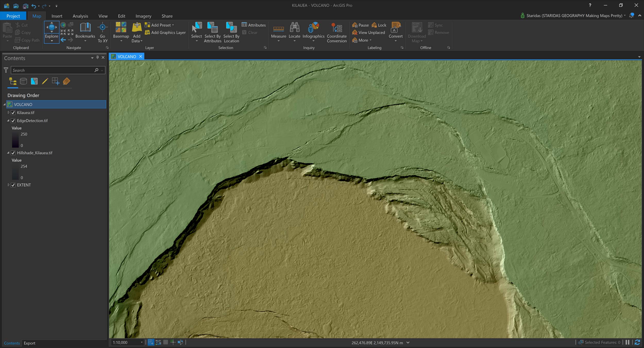Hide the EdgeDetection.tif layer
644x348 pixels.
13,120
